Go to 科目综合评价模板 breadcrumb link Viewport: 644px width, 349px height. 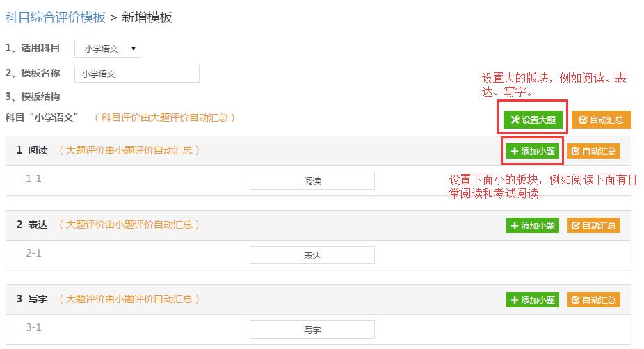(55, 18)
